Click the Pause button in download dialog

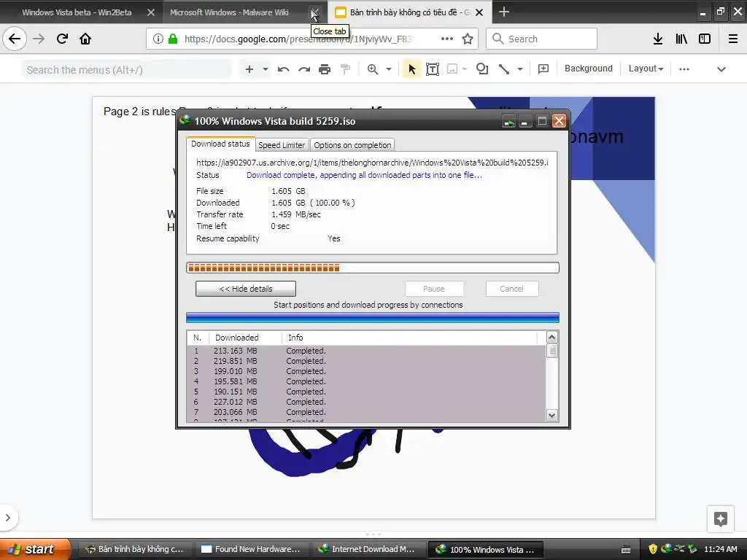[434, 289]
